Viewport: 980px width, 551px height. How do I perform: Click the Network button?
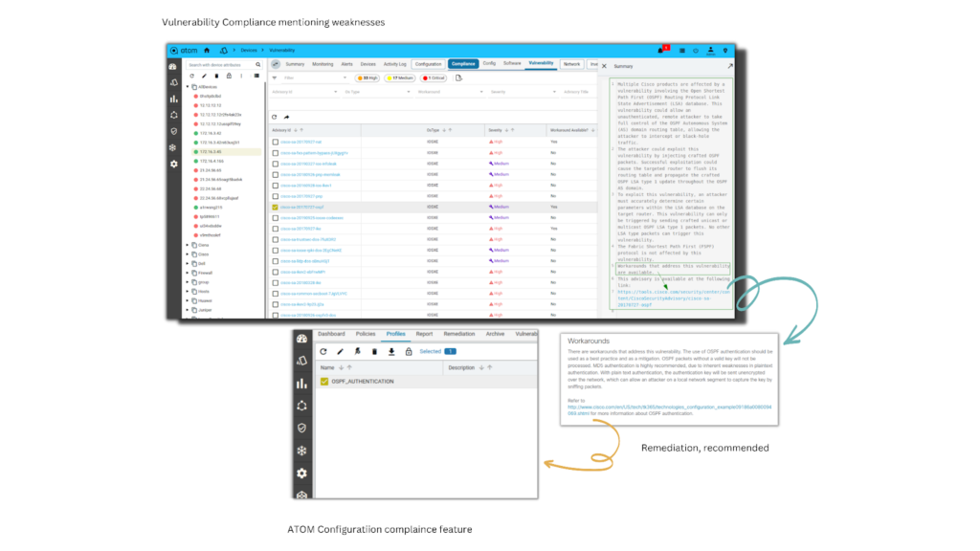point(572,64)
